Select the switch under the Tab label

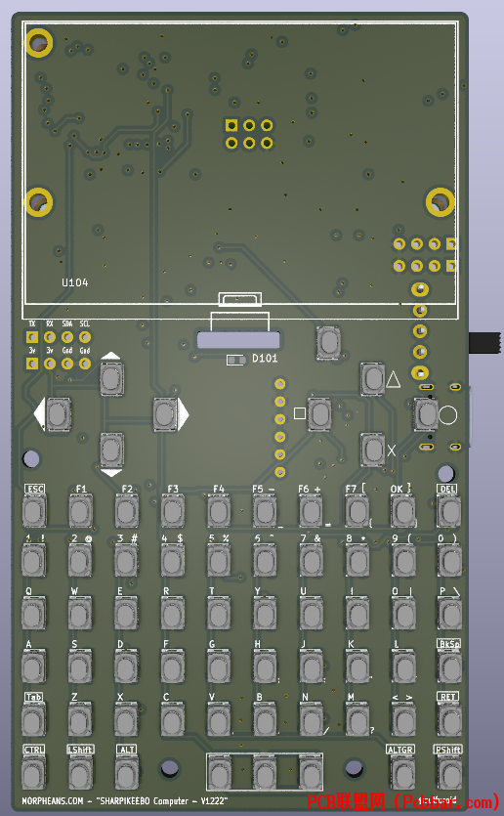pos(34,719)
